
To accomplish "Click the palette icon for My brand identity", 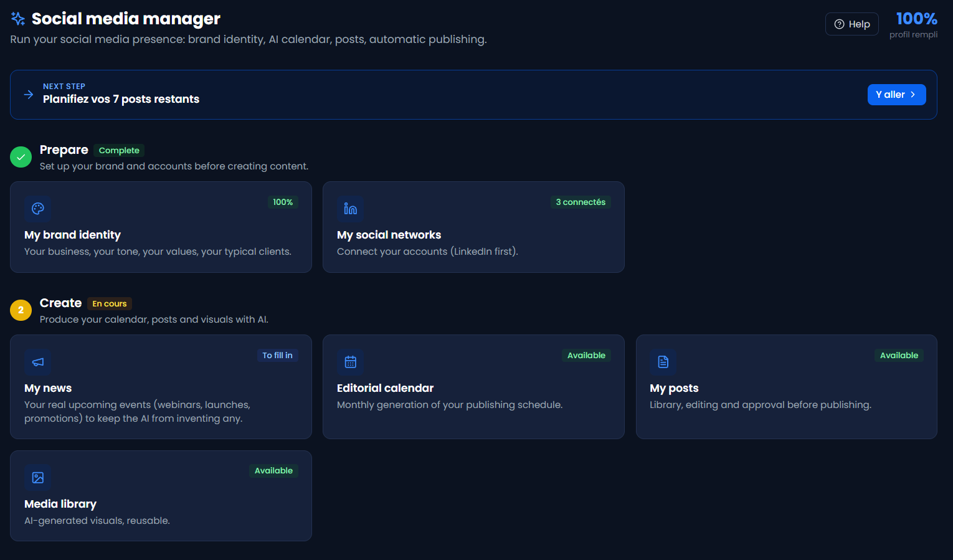I will (x=38, y=209).
